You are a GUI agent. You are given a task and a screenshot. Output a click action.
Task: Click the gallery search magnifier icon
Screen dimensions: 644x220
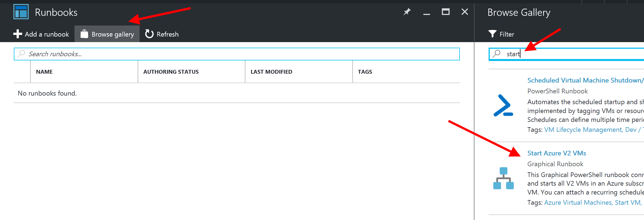(x=497, y=53)
